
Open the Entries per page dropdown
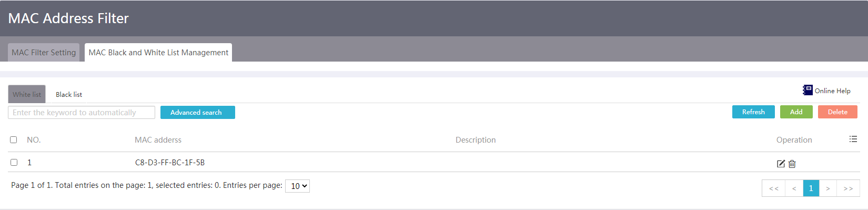click(297, 186)
